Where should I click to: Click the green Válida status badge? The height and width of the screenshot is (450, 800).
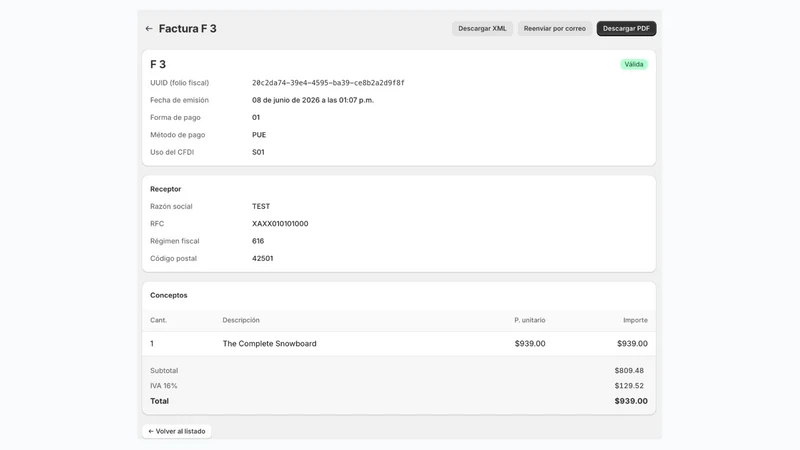634,64
